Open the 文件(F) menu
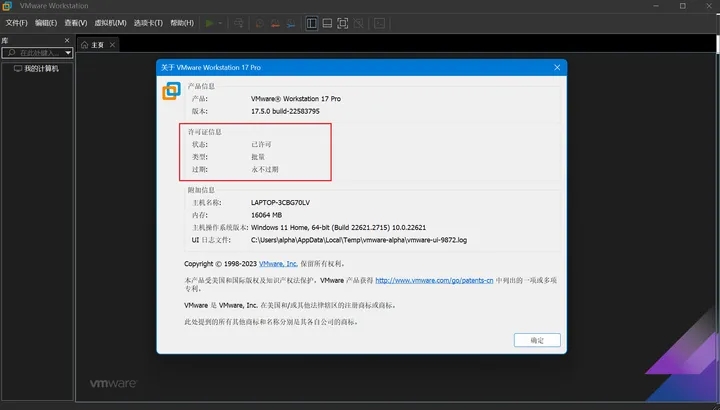This screenshot has width=720, height=410. (x=16, y=22)
